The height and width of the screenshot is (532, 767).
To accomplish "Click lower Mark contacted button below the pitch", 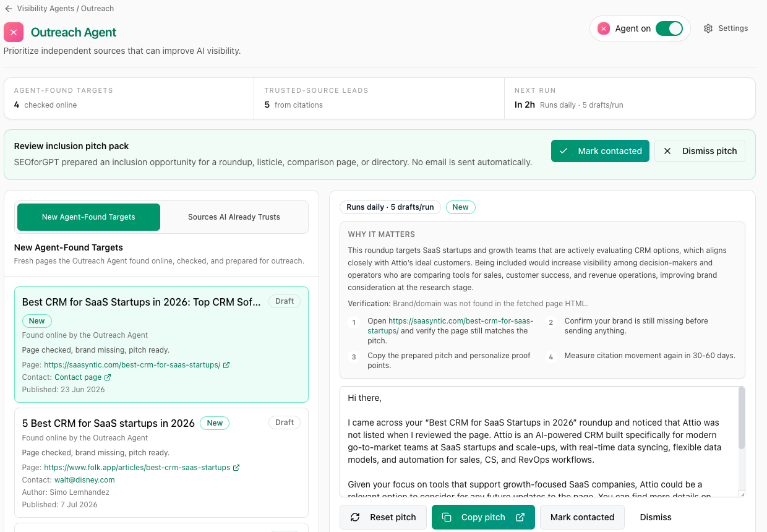I will 582,517.
